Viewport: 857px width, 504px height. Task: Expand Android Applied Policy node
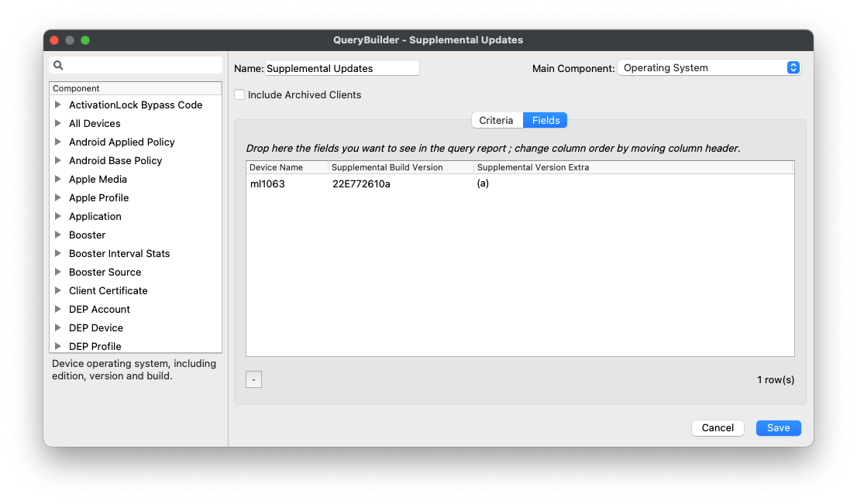click(58, 142)
